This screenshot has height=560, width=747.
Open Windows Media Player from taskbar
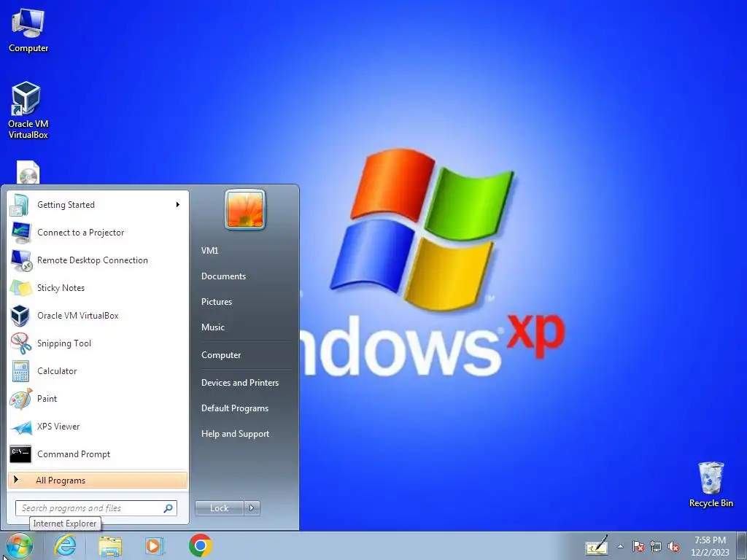[x=154, y=545]
